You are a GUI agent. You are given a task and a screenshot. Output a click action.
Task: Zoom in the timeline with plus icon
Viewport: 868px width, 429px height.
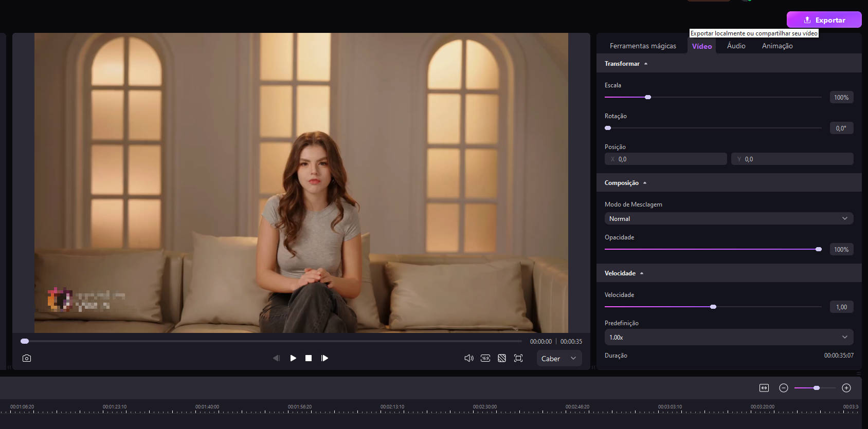click(x=846, y=388)
